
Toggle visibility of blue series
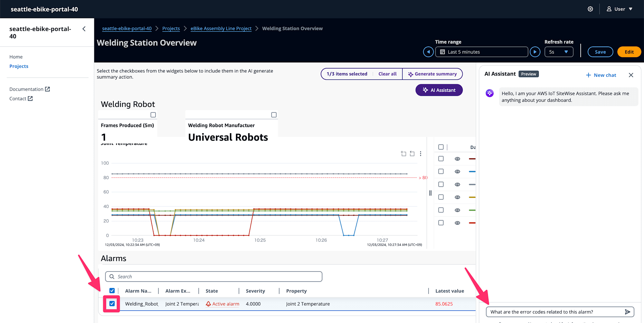point(457,172)
